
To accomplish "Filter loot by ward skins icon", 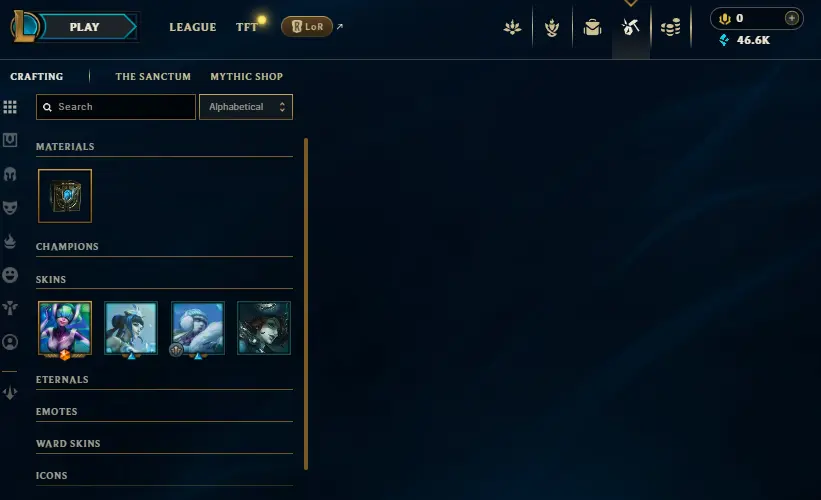I will click(10, 308).
